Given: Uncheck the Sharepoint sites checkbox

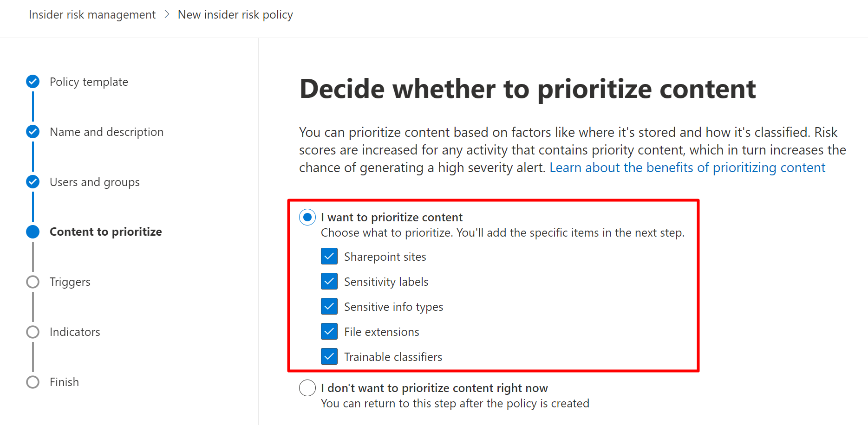Looking at the screenshot, I should click(x=329, y=256).
